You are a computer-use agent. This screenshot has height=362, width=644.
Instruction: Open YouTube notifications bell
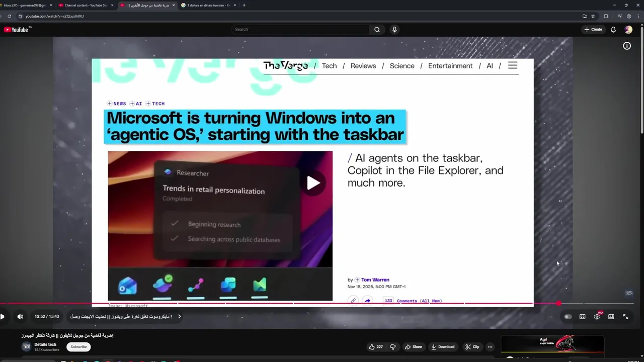point(613,30)
